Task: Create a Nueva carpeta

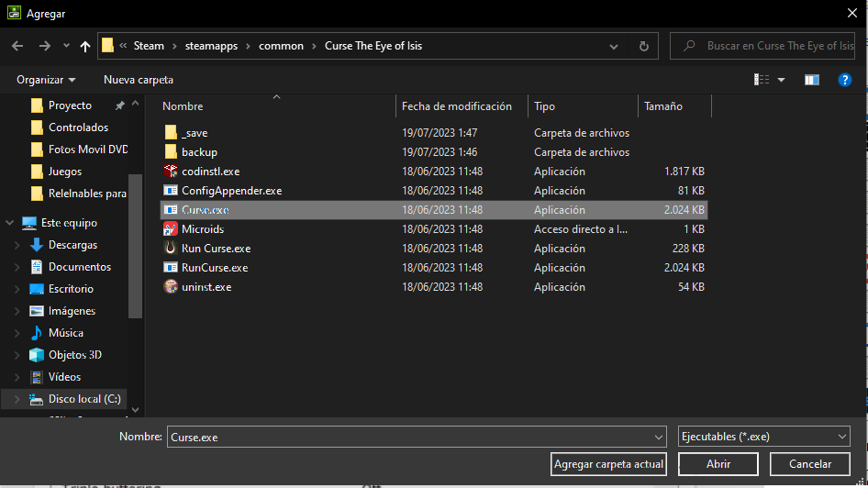Action: (139, 80)
